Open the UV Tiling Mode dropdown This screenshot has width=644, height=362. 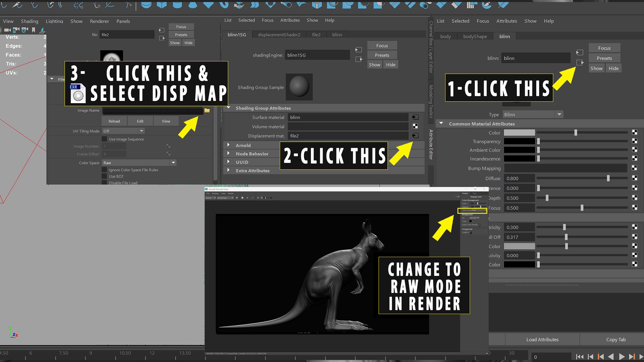point(123,131)
